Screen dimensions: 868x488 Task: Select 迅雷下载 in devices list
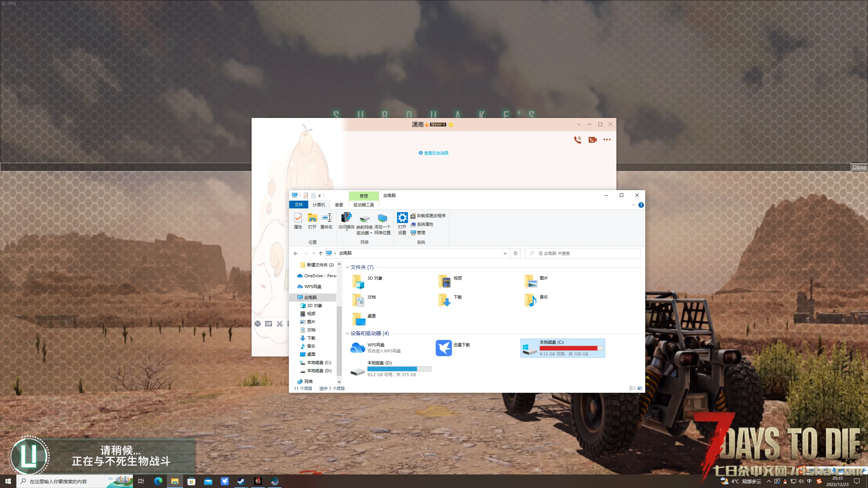click(x=453, y=348)
